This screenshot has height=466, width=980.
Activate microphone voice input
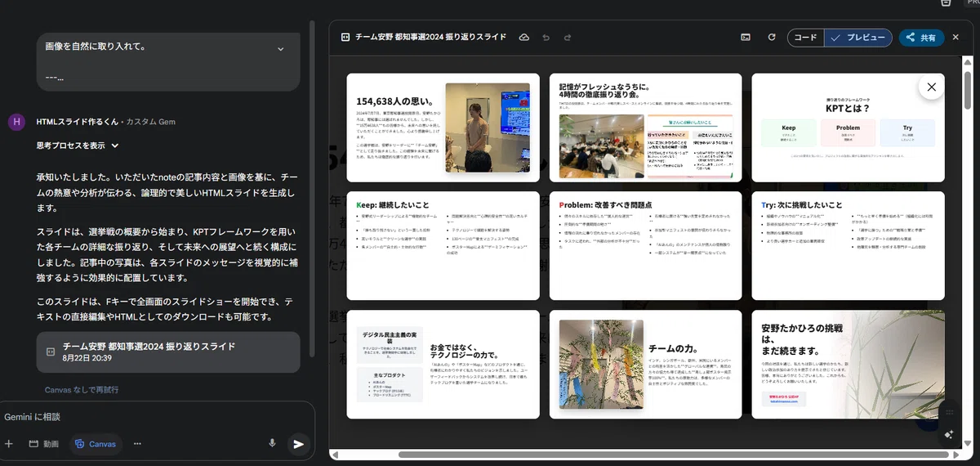(x=272, y=443)
